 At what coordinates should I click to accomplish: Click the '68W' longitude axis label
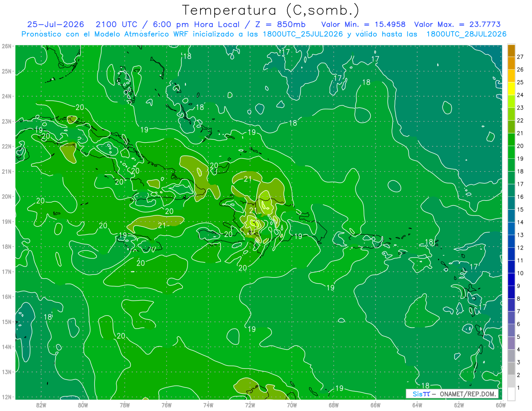pos(333,405)
